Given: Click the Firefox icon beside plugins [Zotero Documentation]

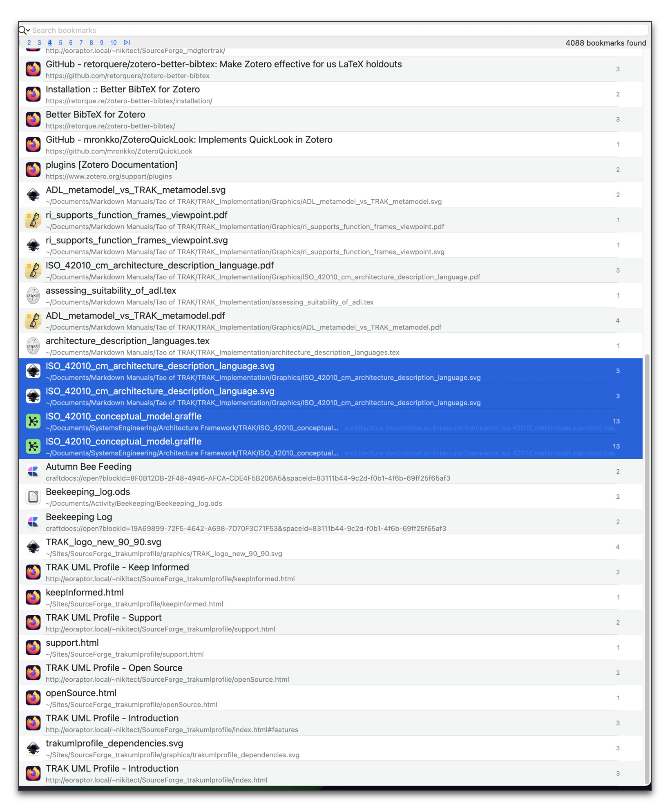Looking at the screenshot, I should [33, 170].
